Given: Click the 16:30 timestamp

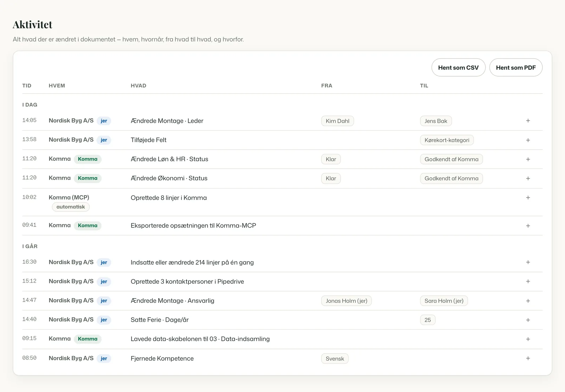Looking at the screenshot, I should click(29, 262).
